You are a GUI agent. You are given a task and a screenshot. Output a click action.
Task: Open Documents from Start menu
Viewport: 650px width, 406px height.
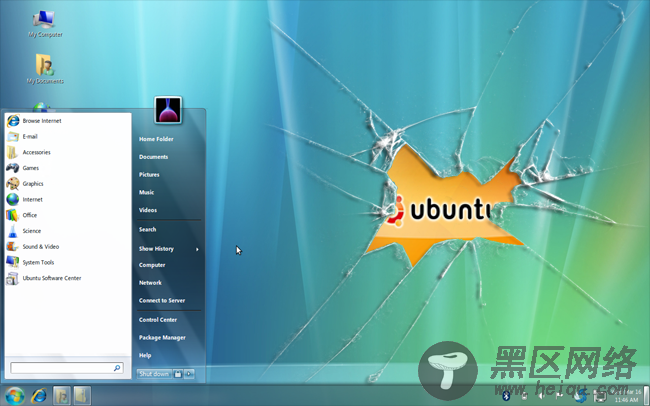[x=153, y=157]
